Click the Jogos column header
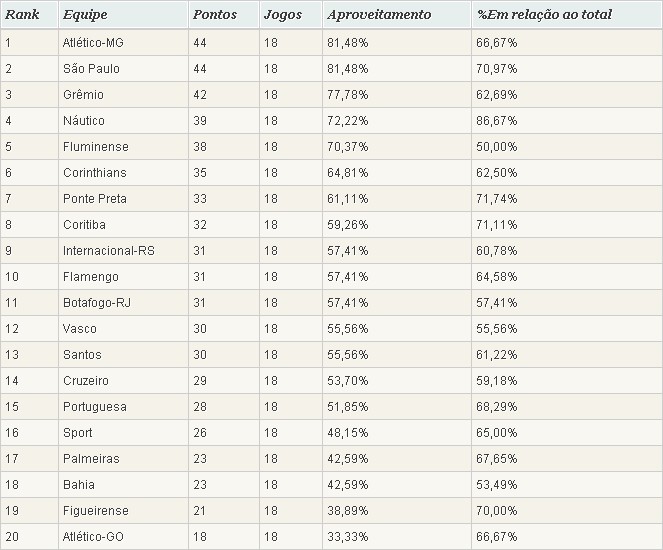 click(281, 15)
